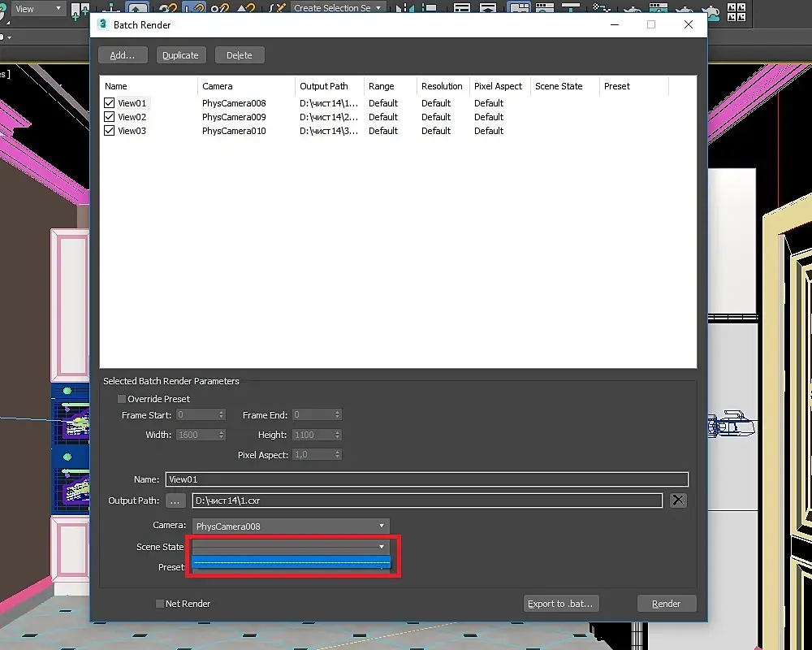Uncheck the View01 batch entry
Viewport: 812px width, 650px height.
[110, 102]
